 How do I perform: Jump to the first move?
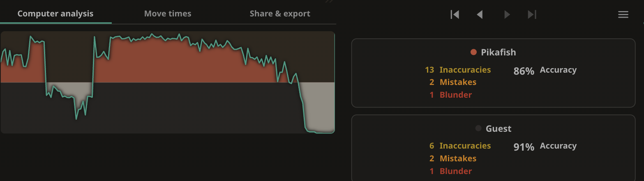(x=455, y=14)
